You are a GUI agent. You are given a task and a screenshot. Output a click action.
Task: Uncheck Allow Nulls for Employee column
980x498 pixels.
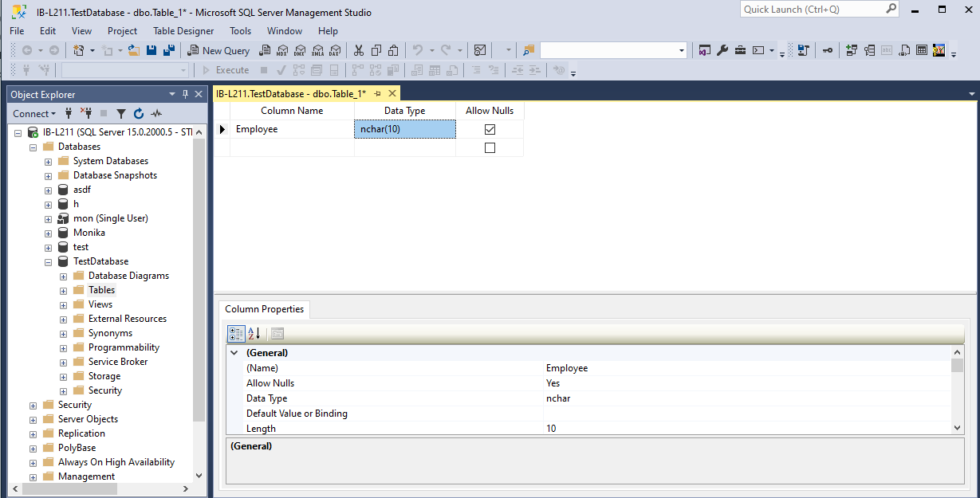490,129
